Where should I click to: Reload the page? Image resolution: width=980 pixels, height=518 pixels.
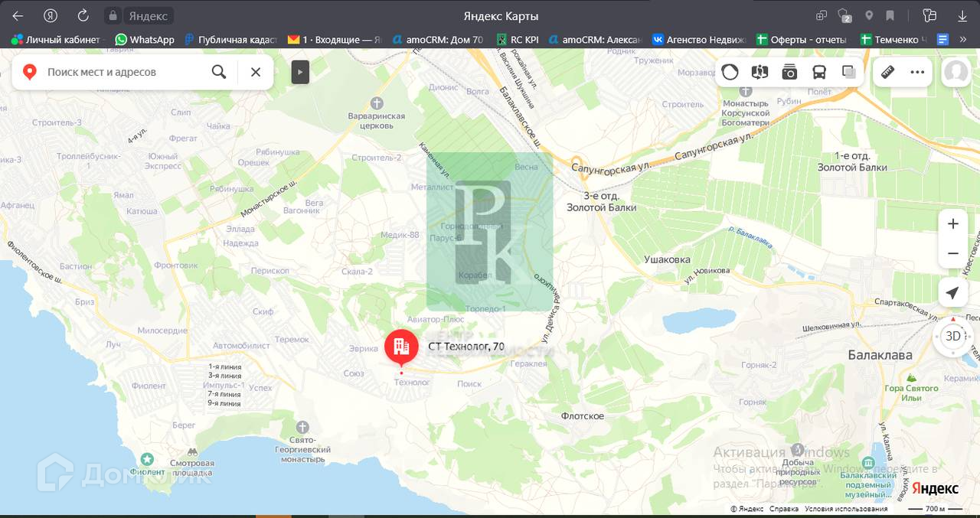tap(83, 15)
